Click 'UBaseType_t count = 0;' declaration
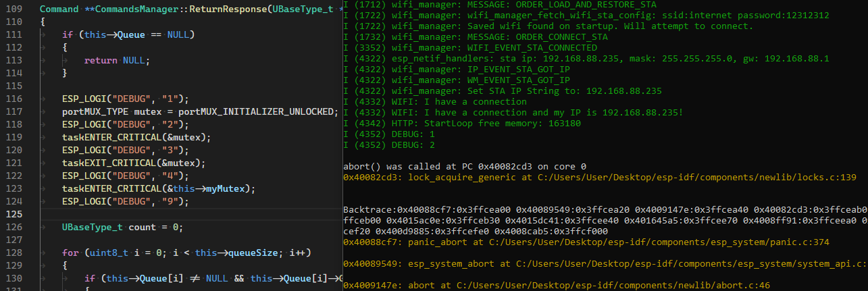Image resolution: width=868 pixels, height=291 pixels. 122,227
